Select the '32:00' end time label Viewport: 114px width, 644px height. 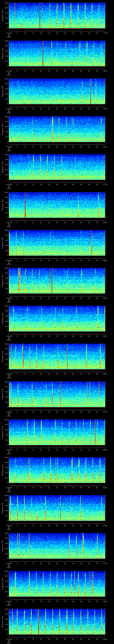point(105,601)
